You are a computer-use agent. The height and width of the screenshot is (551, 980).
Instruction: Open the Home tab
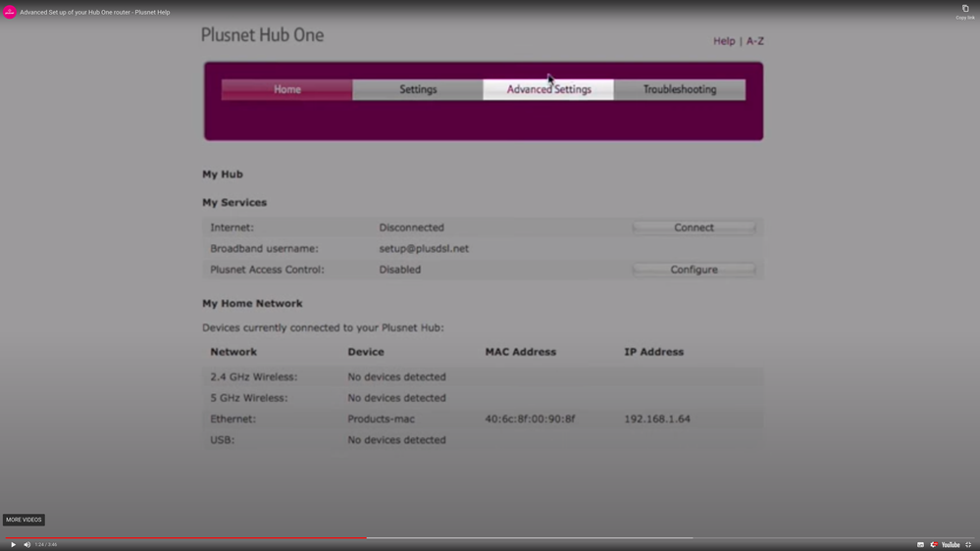click(x=286, y=89)
